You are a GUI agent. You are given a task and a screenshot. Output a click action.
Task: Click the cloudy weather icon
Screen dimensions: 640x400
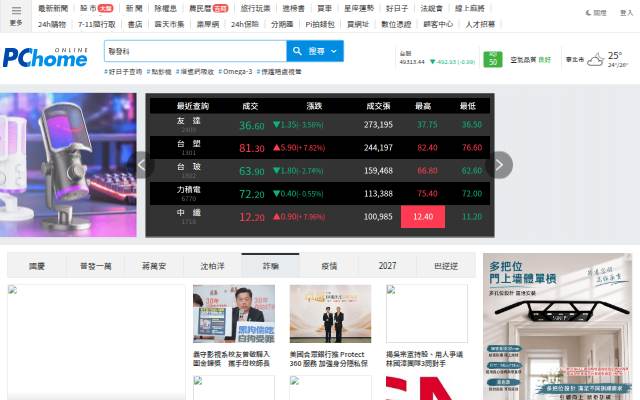(x=596, y=60)
